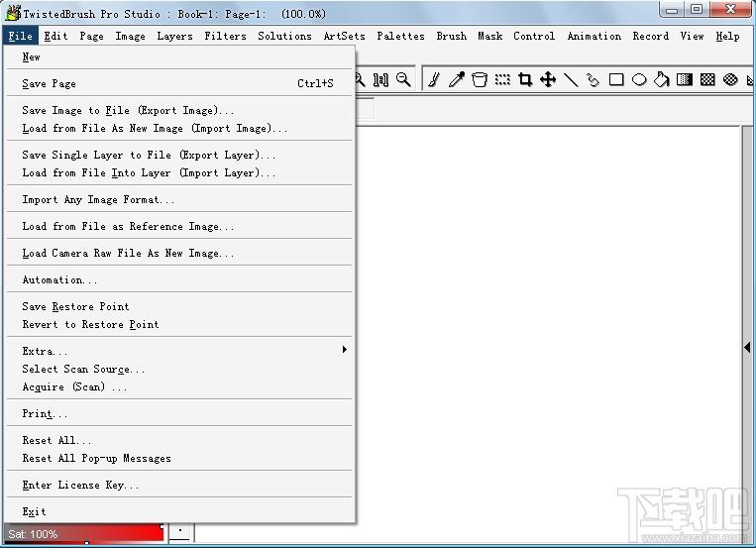Choose Save Restore Point
Viewport: 756px width, 548px height.
pos(179,307)
